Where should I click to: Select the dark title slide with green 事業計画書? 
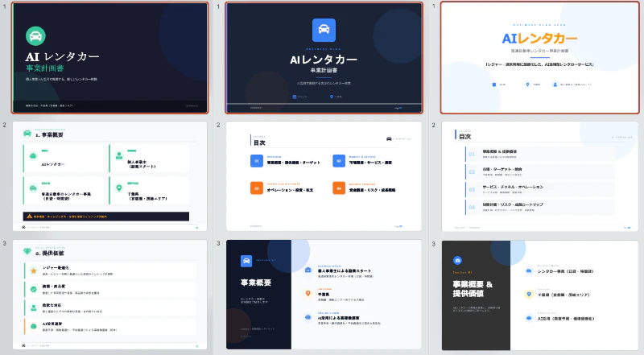point(110,57)
